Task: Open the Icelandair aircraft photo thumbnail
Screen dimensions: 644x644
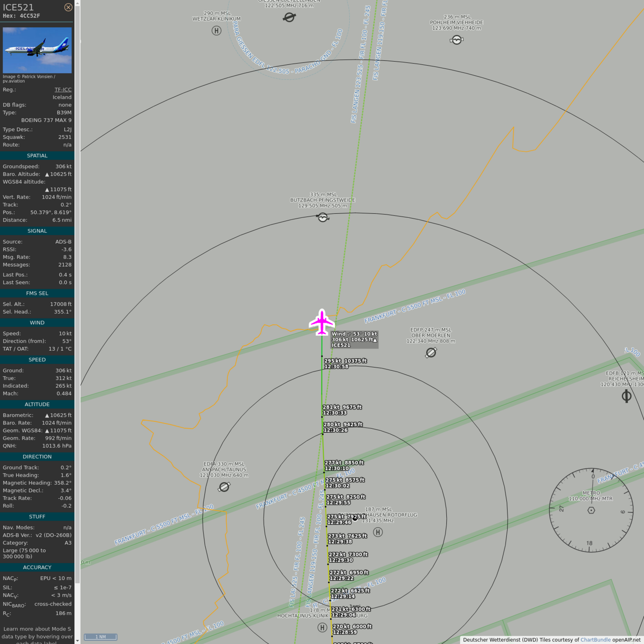Action: (37, 50)
